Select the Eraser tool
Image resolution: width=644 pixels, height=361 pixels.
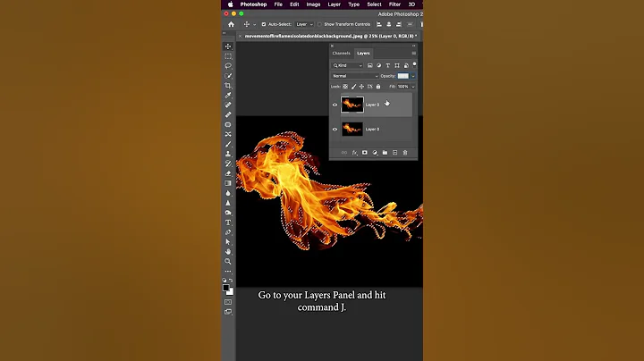tap(228, 173)
